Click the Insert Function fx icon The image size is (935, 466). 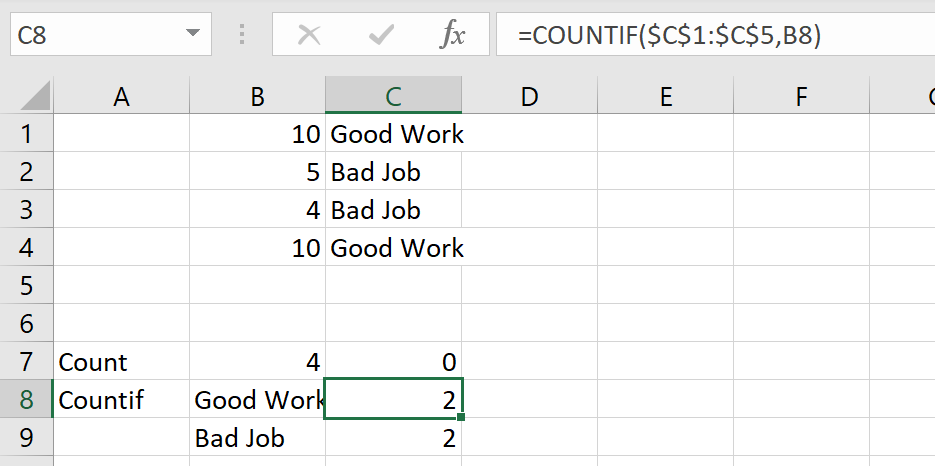[452, 36]
